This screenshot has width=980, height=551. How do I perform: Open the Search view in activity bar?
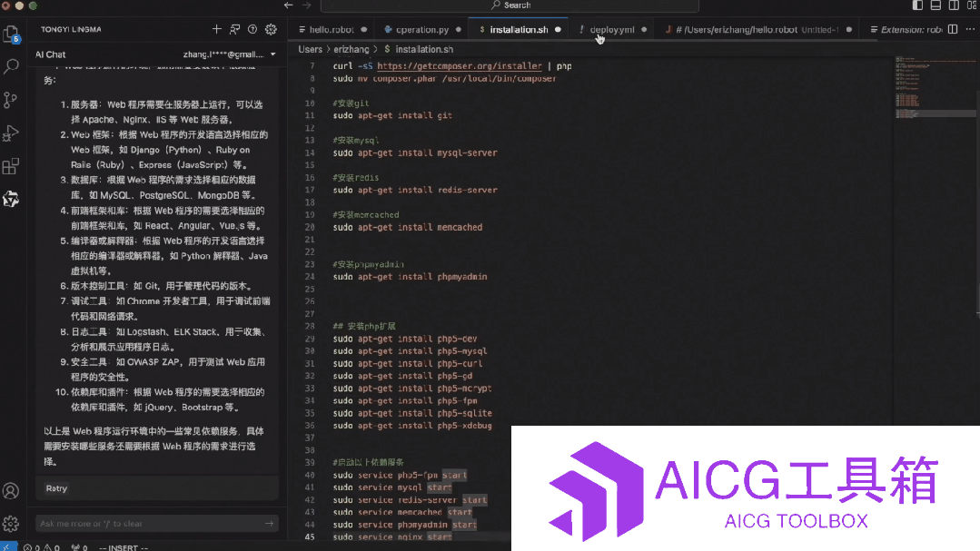11,67
